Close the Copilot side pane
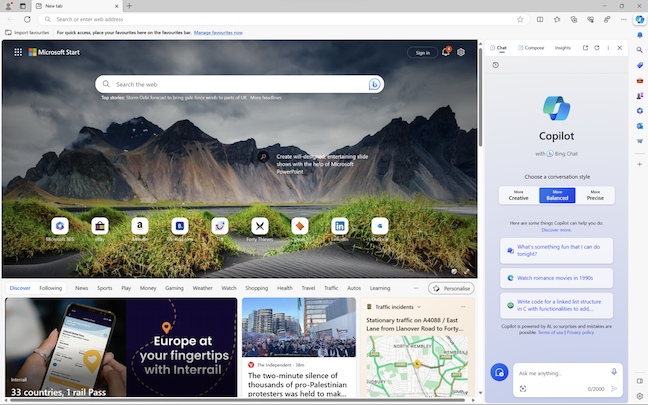The image size is (648, 405). [x=619, y=48]
